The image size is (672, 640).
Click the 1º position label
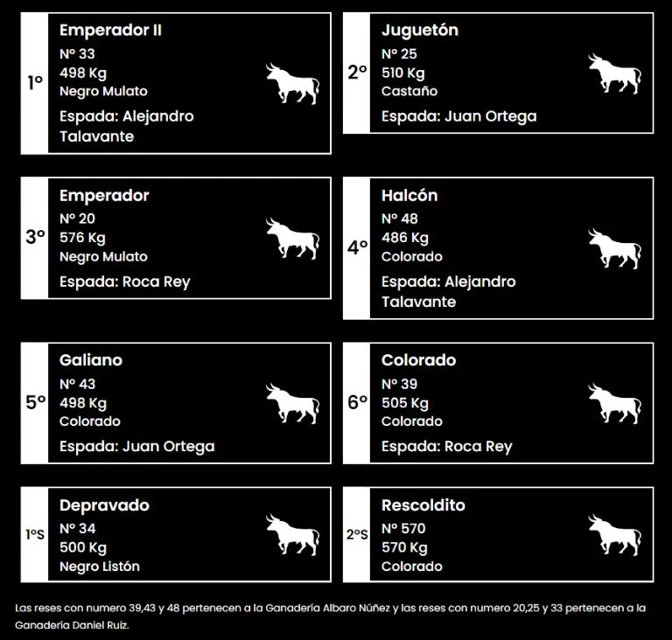(x=35, y=83)
